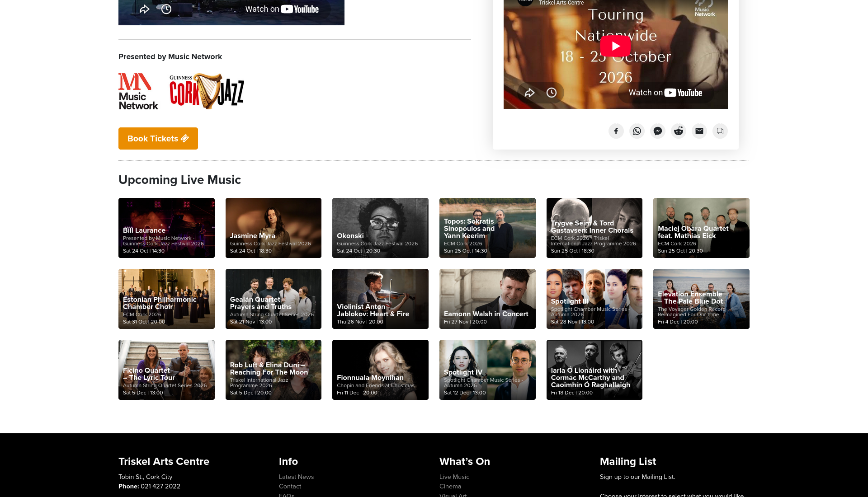This screenshot has width=868, height=497.
Task: Open Spotlight IV event card
Action: pos(487,370)
